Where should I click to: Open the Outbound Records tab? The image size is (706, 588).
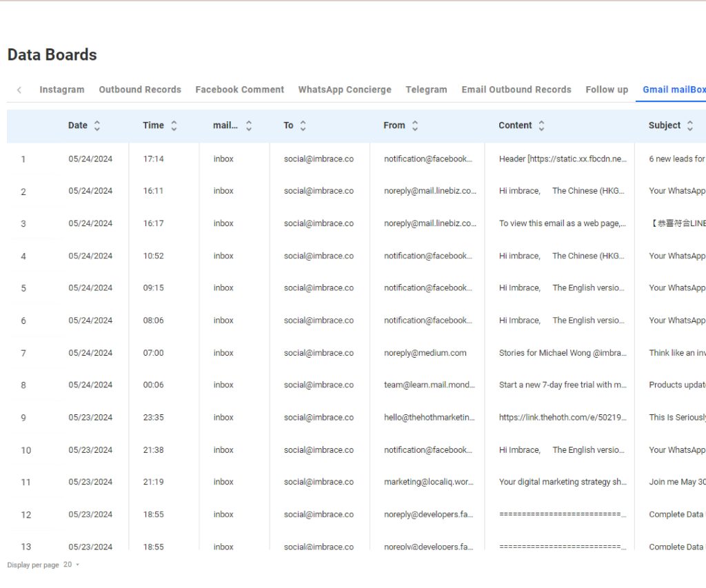[140, 90]
